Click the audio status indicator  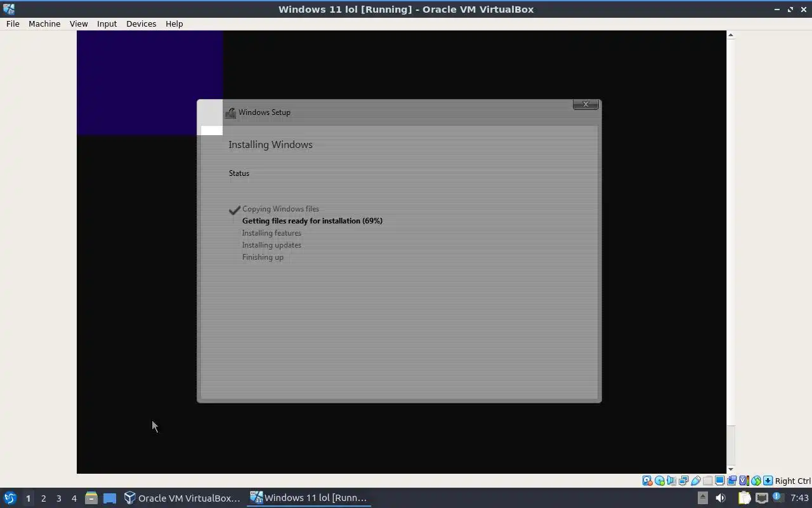[x=672, y=481]
